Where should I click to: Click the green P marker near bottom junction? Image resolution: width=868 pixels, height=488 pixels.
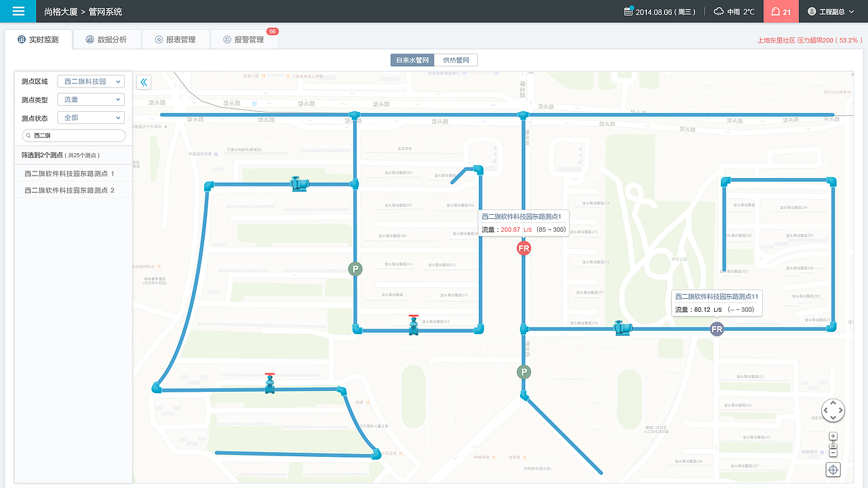[x=524, y=372]
